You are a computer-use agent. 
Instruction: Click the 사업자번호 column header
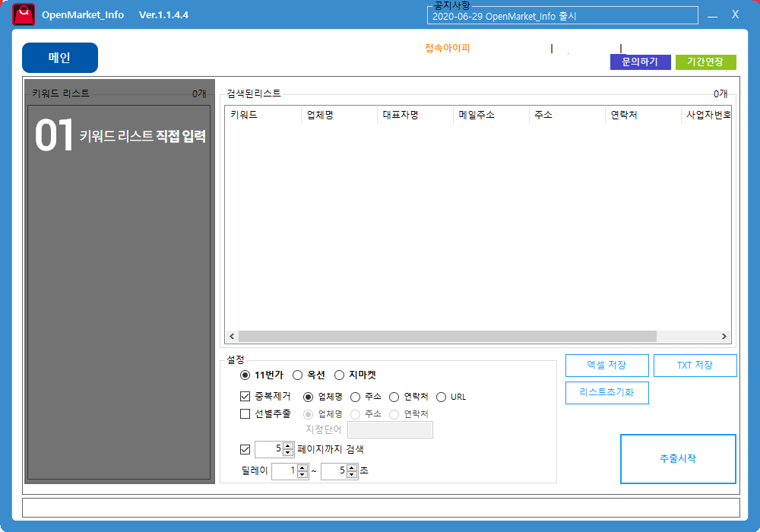(707, 116)
